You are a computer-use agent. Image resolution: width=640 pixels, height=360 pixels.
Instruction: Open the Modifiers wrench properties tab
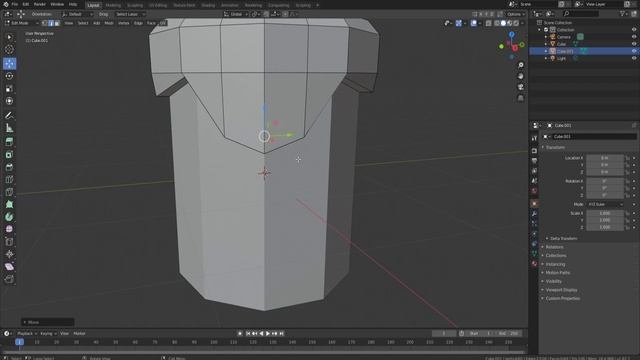[534, 213]
